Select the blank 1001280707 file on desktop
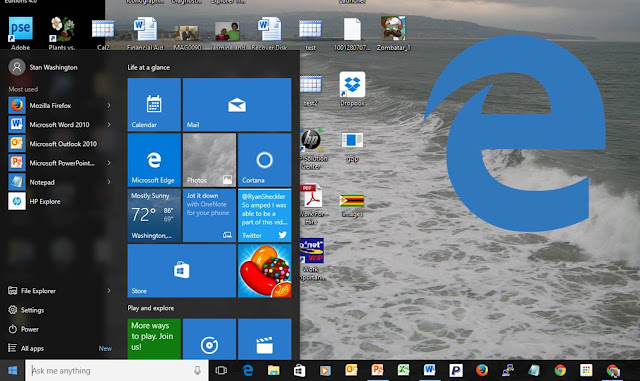This screenshot has width=640, height=381. pyautogui.click(x=352, y=33)
